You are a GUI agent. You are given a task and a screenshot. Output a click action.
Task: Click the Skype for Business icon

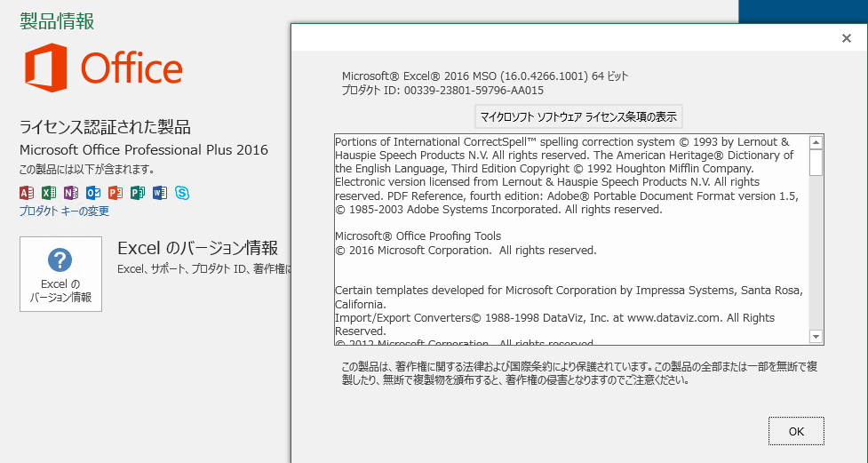pyautogui.click(x=182, y=193)
